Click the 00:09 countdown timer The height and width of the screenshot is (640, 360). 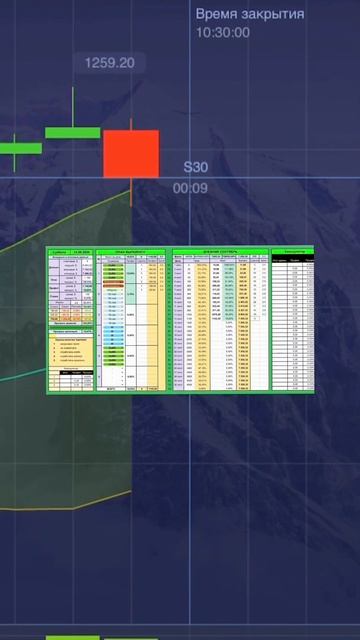[190, 189]
